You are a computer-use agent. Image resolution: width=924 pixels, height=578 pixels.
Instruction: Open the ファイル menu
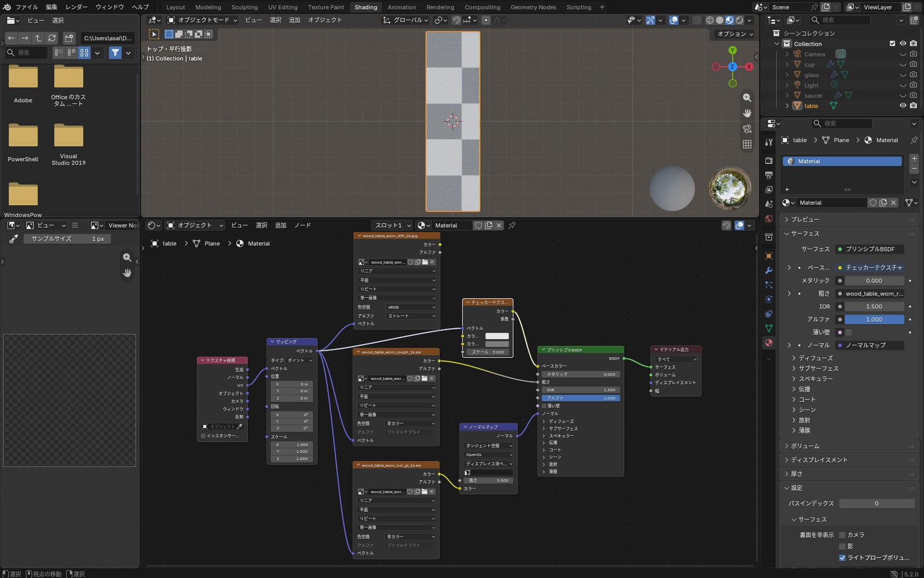click(x=26, y=7)
